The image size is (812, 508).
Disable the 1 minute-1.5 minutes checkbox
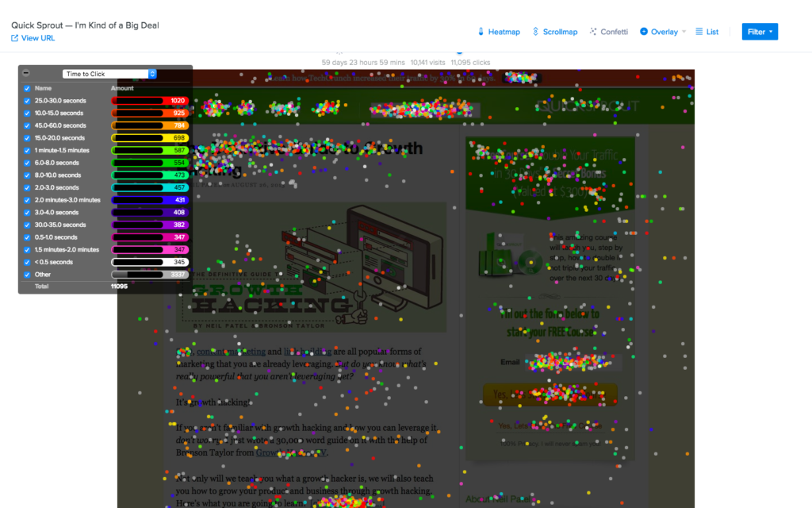pos(27,150)
